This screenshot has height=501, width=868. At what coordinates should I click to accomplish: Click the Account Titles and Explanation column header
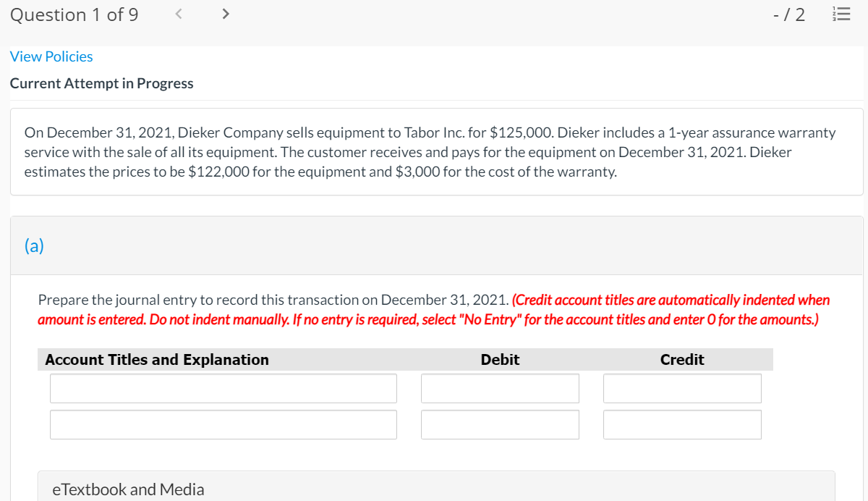157,359
